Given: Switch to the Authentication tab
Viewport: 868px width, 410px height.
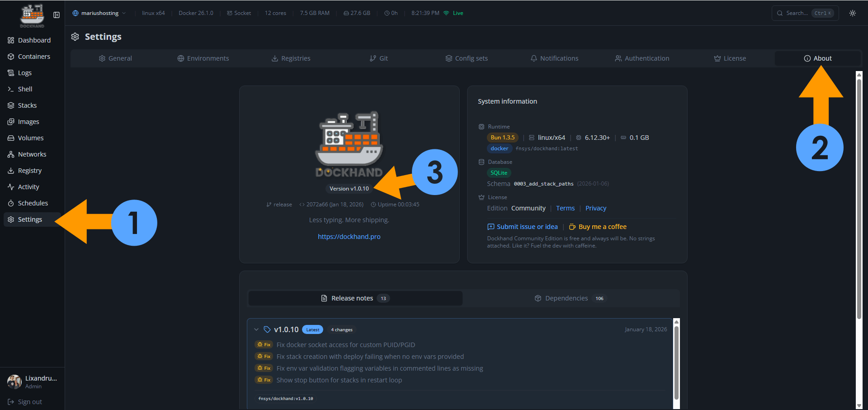Looking at the screenshot, I should tap(642, 58).
